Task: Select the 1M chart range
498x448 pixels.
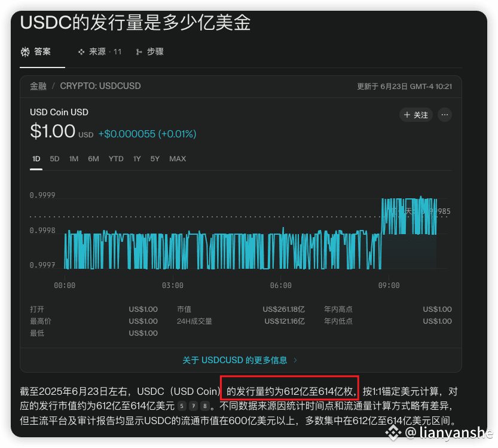Action: (x=74, y=159)
